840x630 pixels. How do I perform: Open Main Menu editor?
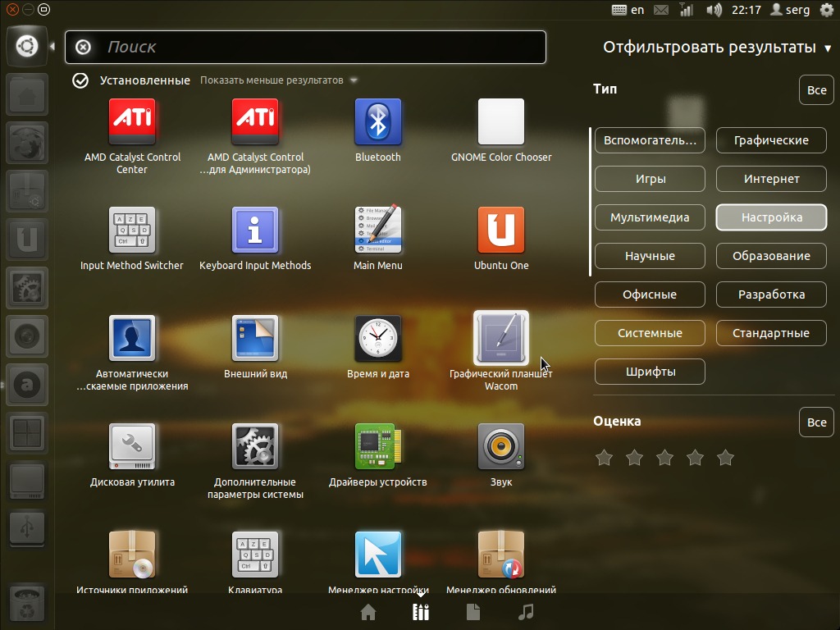pos(377,230)
